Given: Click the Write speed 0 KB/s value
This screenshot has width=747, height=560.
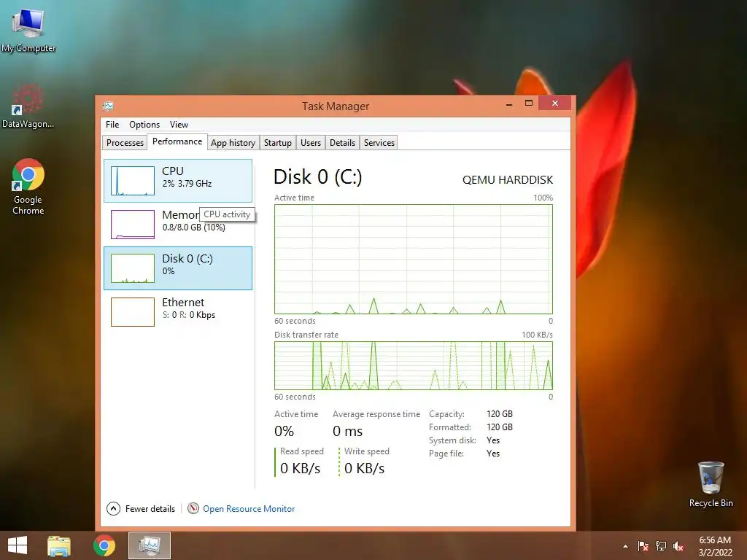Looking at the screenshot, I should (365, 469).
